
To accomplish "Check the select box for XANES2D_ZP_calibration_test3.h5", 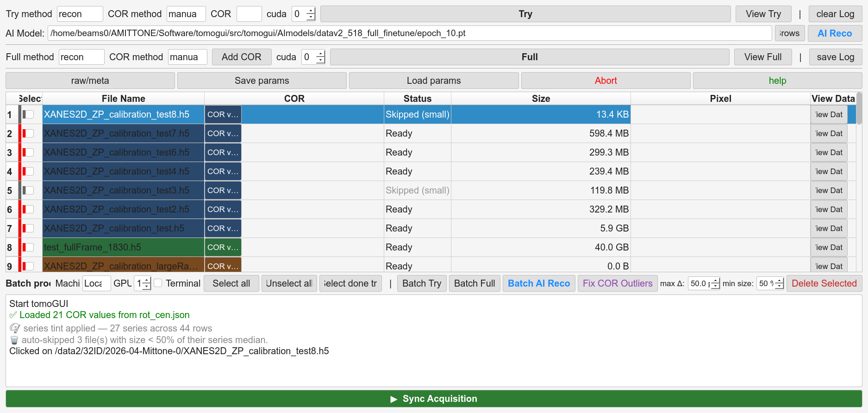I will click(30, 190).
